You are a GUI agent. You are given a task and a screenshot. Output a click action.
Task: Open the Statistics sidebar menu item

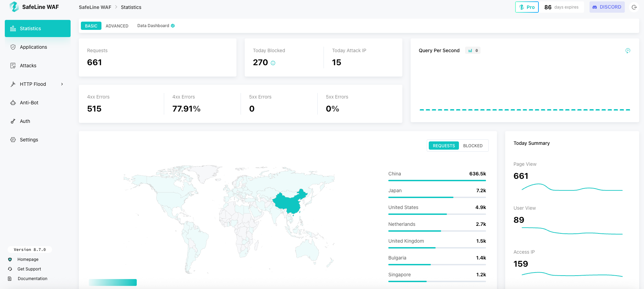point(38,28)
